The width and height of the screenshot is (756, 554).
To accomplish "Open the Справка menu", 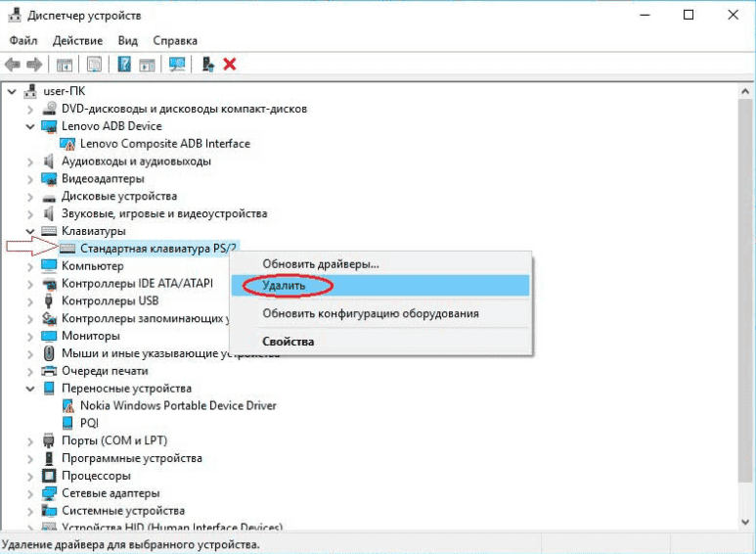I will click(175, 40).
